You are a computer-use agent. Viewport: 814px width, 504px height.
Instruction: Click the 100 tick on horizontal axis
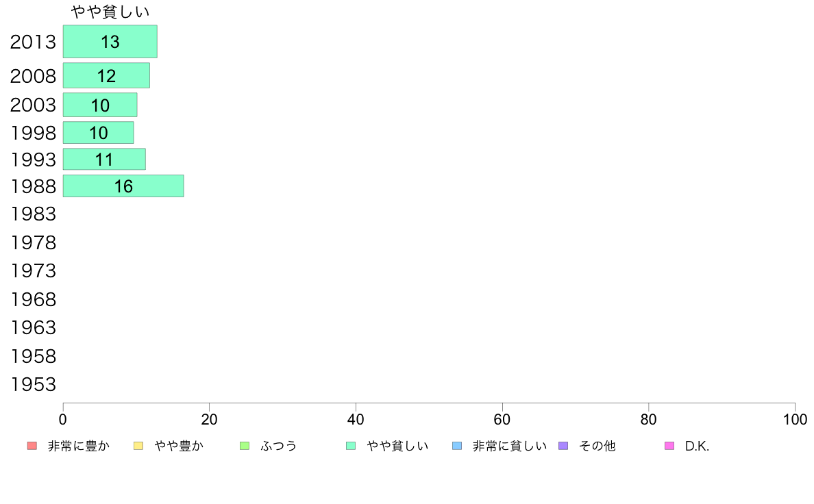[x=795, y=419]
